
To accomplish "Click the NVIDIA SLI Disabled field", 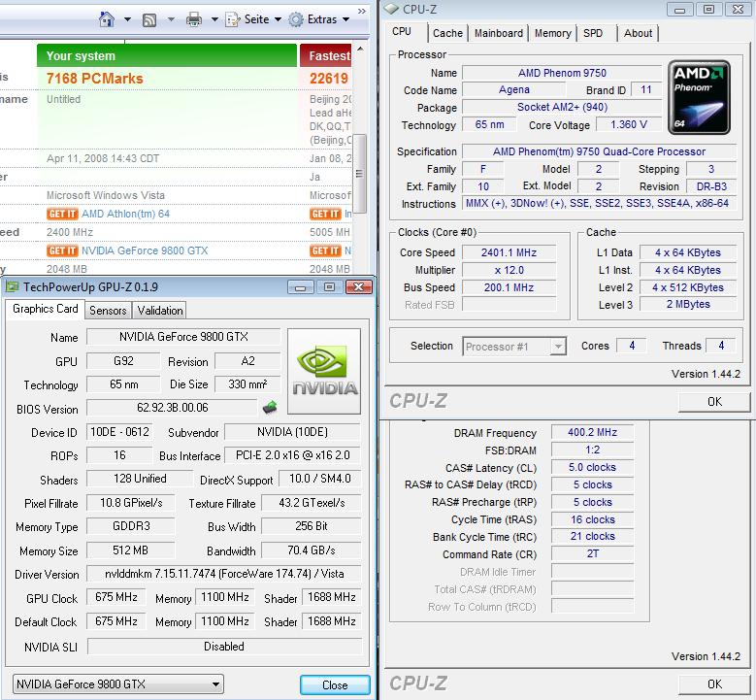I will [x=224, y=647].
